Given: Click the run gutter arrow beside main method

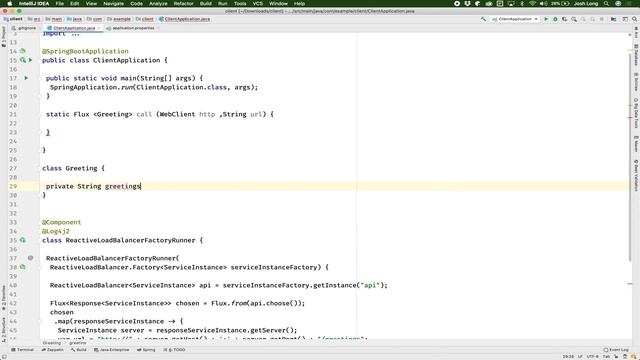Looking at the screenshot, I should (26, 78).
